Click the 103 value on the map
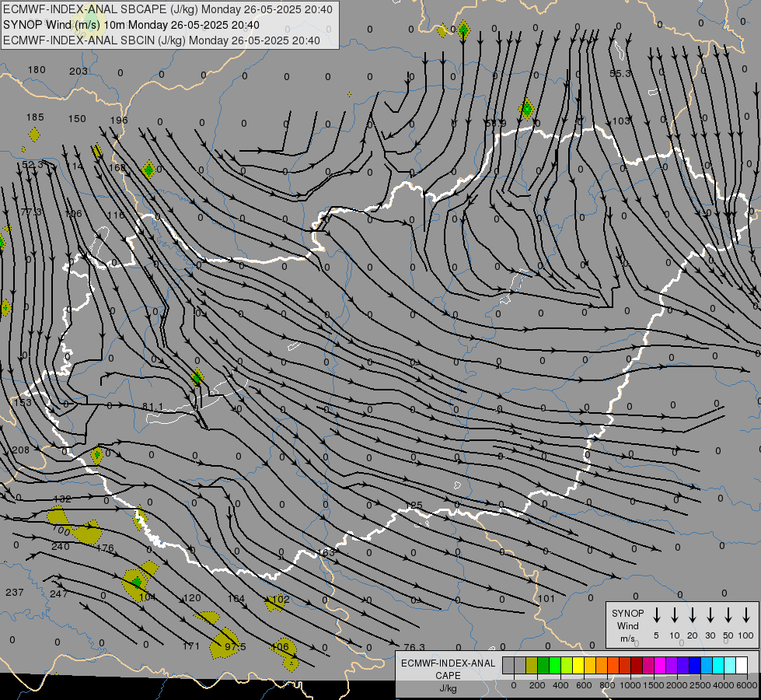 point(621,121)
